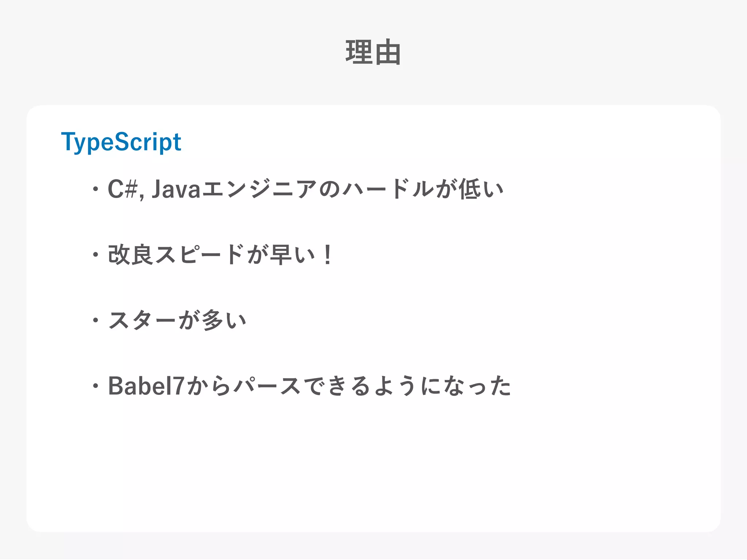747x560 pixels.
Task: Click the word Java in first bullet
Action: coord(176,189)
